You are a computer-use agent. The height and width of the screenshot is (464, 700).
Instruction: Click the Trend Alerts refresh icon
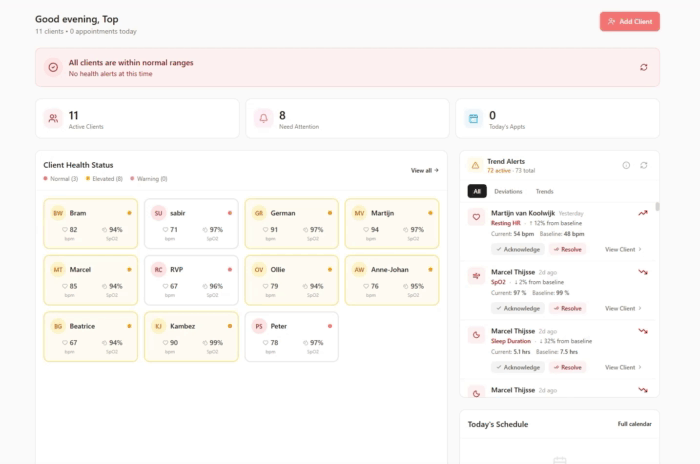click(644, 165)
